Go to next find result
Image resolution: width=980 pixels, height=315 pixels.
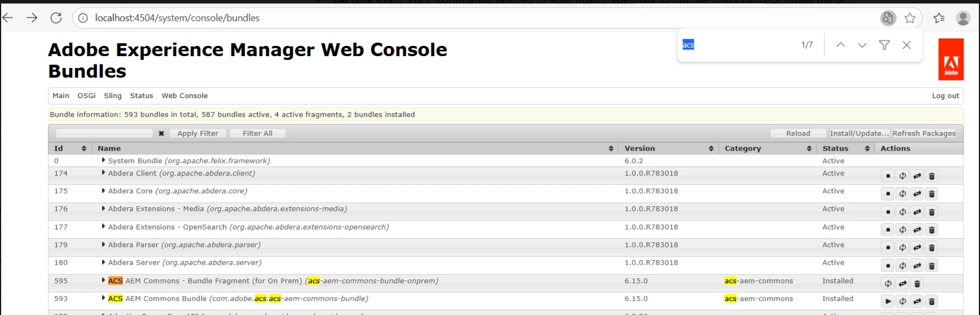click(862, 45)
